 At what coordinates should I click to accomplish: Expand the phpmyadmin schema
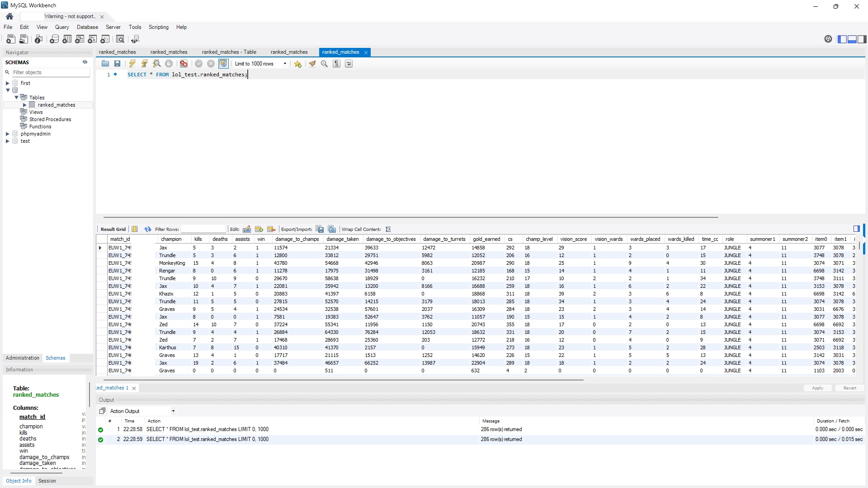(7, 134)
